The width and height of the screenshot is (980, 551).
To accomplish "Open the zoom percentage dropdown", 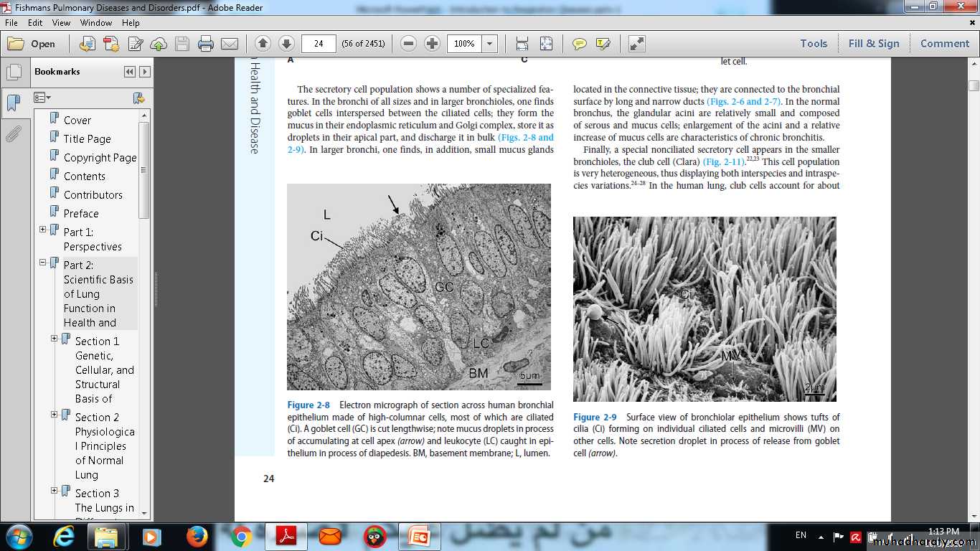I will (x=490, y=44).
